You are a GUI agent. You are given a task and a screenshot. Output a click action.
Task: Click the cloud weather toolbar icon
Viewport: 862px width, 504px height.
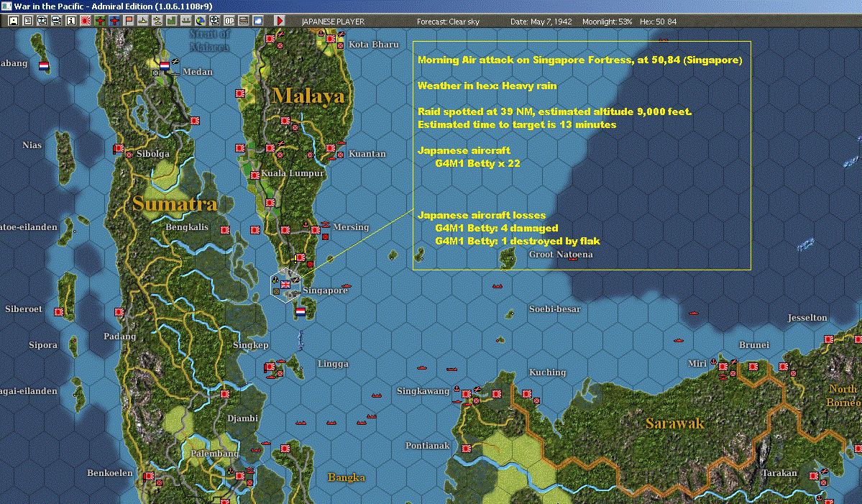click(258, 21)
